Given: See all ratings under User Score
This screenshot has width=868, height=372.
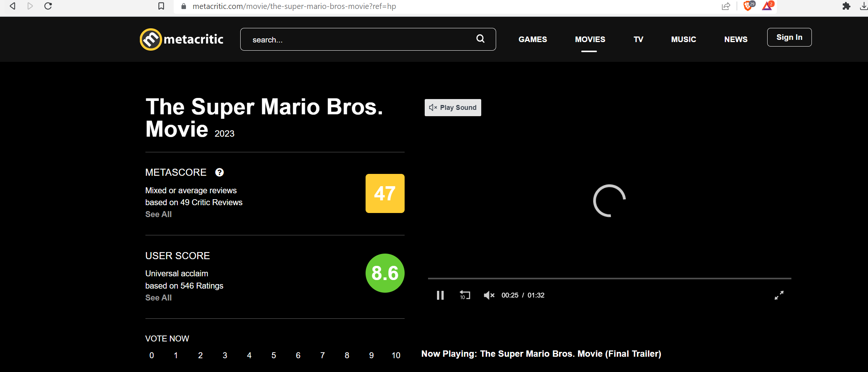Looking at the screenshot, I should (x=158, y=298).
